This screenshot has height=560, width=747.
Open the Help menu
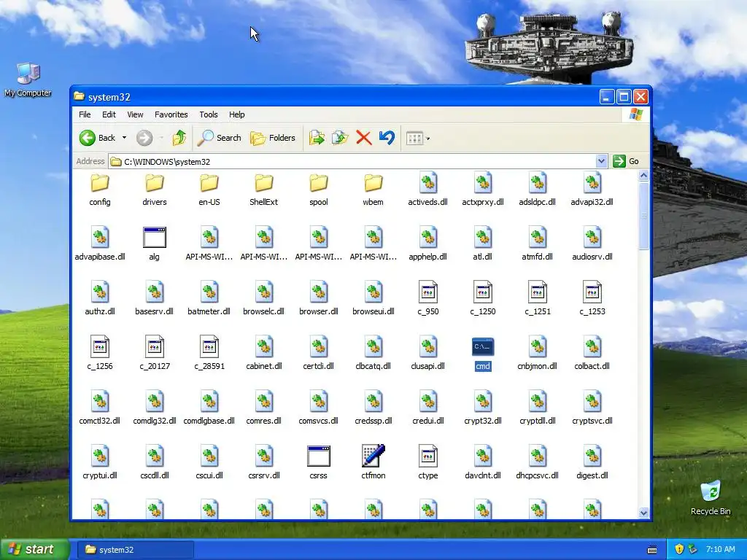point(236,114)
